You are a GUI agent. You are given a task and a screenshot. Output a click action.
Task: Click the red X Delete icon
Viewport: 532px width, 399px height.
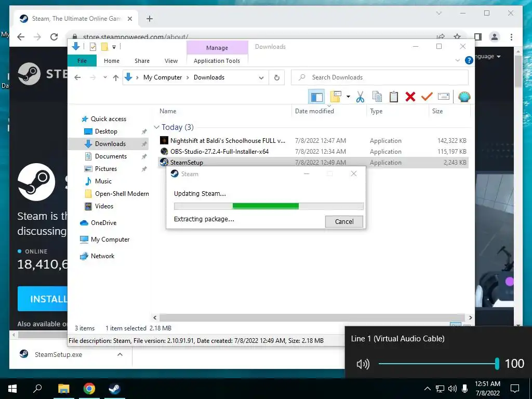coord(410,97)
